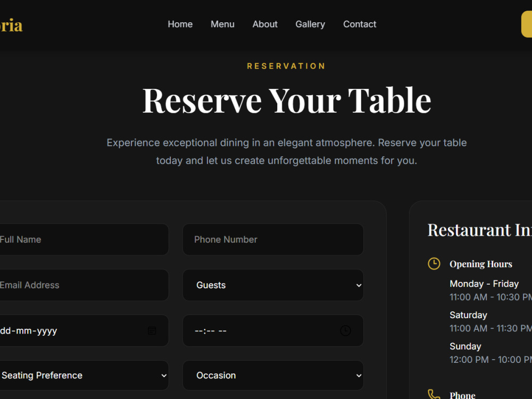Open the clock picker icon in time field
Screen dimensions: 532x399
click(x=345, y=330)
